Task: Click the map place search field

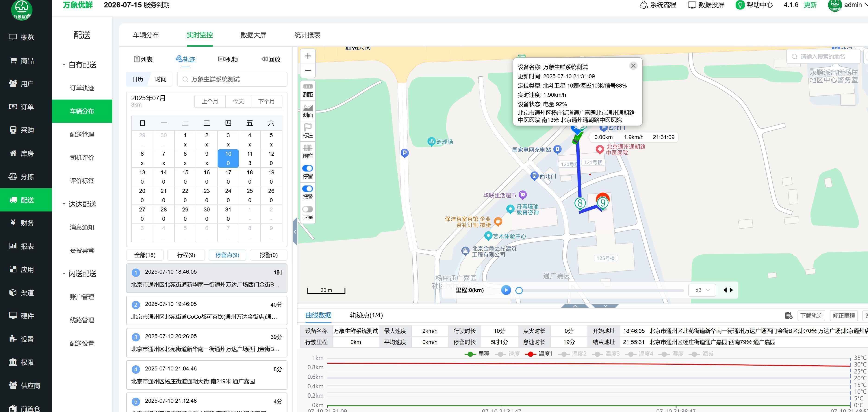Action: point(823,57)
